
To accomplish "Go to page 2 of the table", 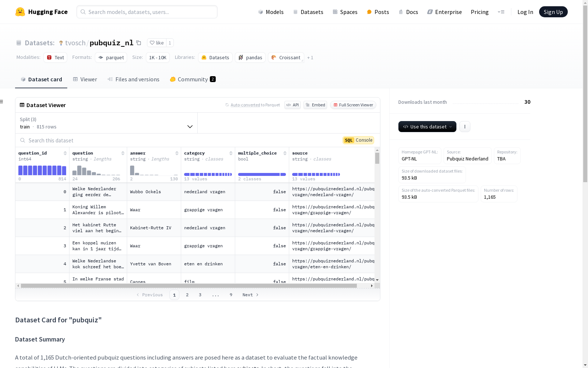I will click(x=187, y=295).
